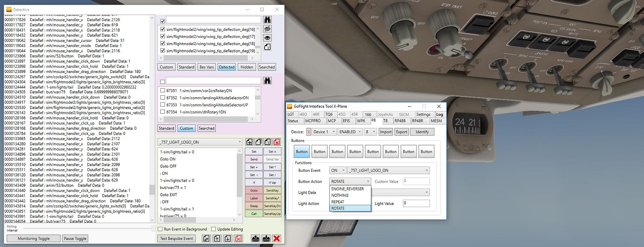Open the Button Event _757_LIGHT_LOGO_ON dropdown in GoFlight
Viewport: 644px width, 247px height.
(388, 170)
